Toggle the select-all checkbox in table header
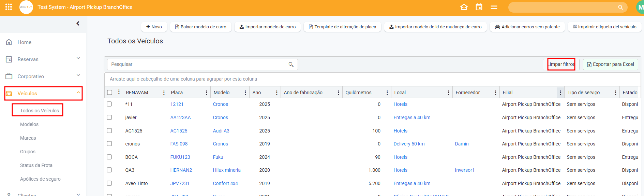Image resolution: width=644 pixels, height=196 pixels. [x=109, y=93]
